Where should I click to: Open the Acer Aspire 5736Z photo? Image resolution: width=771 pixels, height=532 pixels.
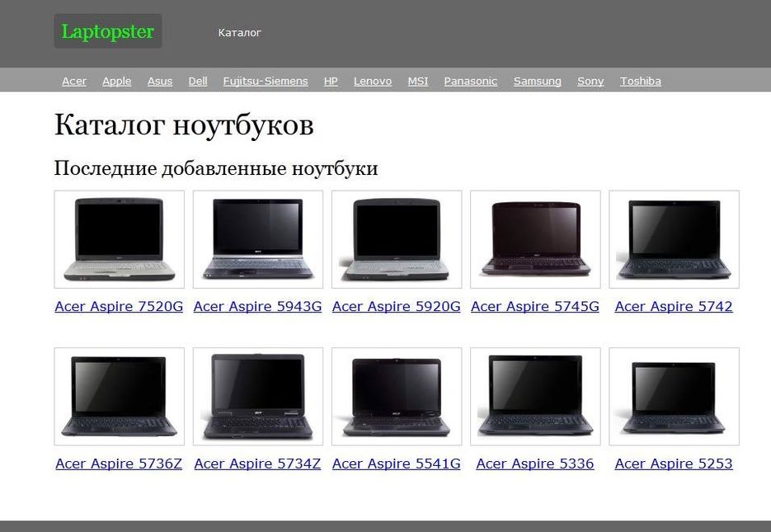(119, 396)
